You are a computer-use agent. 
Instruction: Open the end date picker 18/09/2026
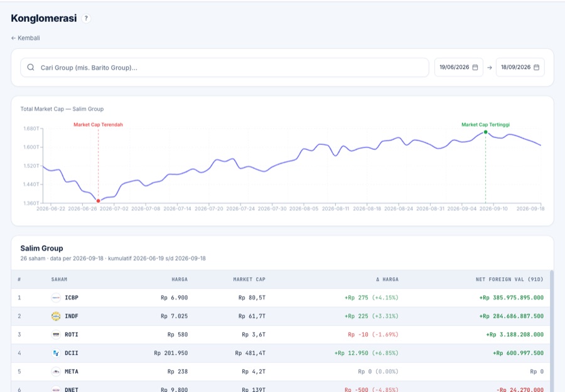[520, 67]
